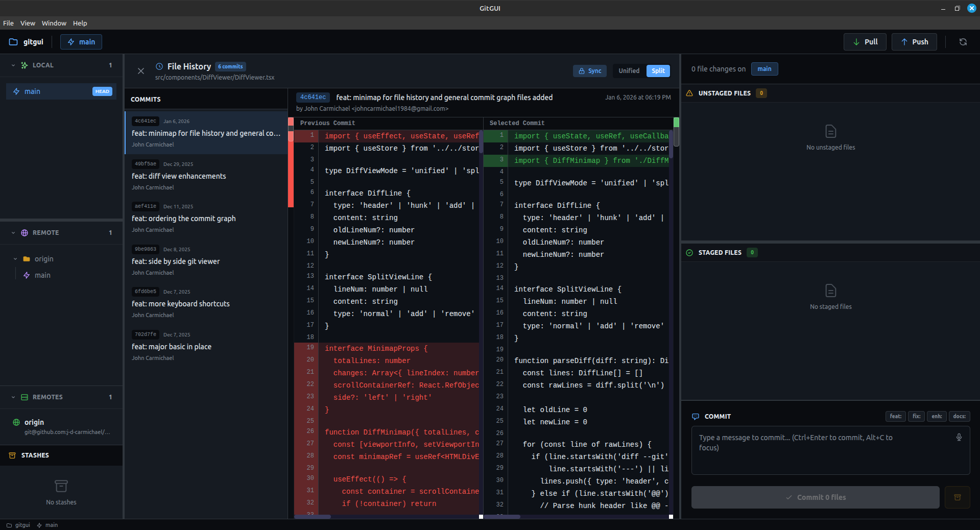This screenshot has height=530, width=980.
Task: Click the stash icon beside Commit button
Action: 957,497
